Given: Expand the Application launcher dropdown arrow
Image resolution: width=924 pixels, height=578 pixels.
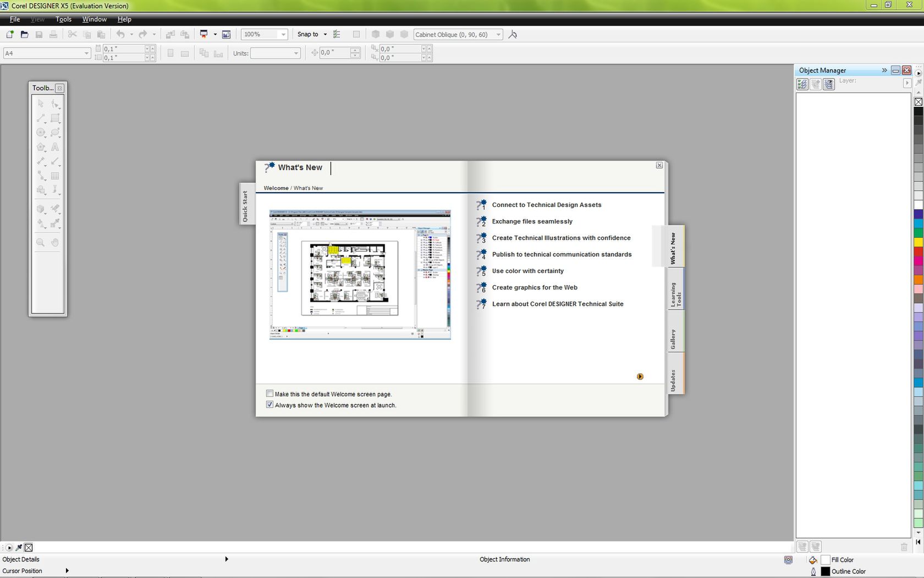Looking at the screenshot, I should (x=215, y=34).
